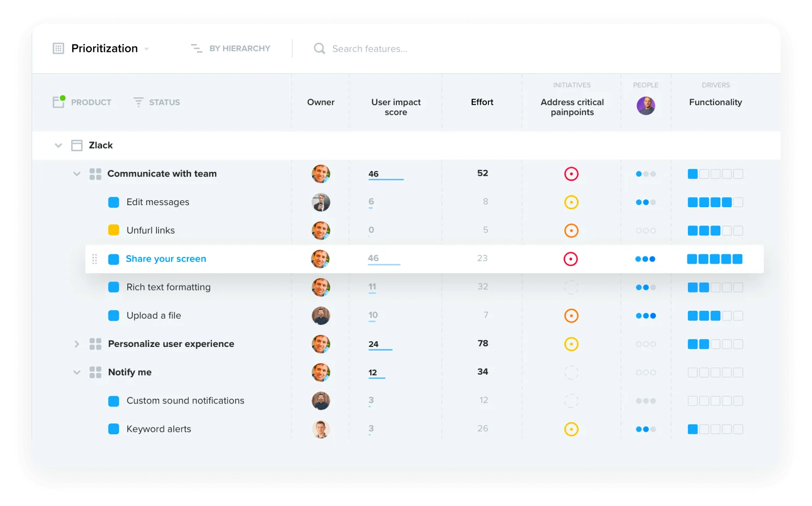Click owner avatar for Edit messages
Screen dimensions: 812x506
[321, 202]
